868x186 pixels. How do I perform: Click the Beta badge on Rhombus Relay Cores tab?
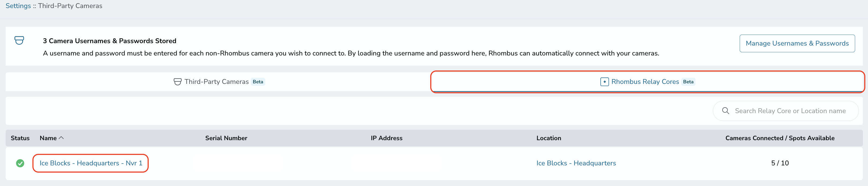click(688, 81)
